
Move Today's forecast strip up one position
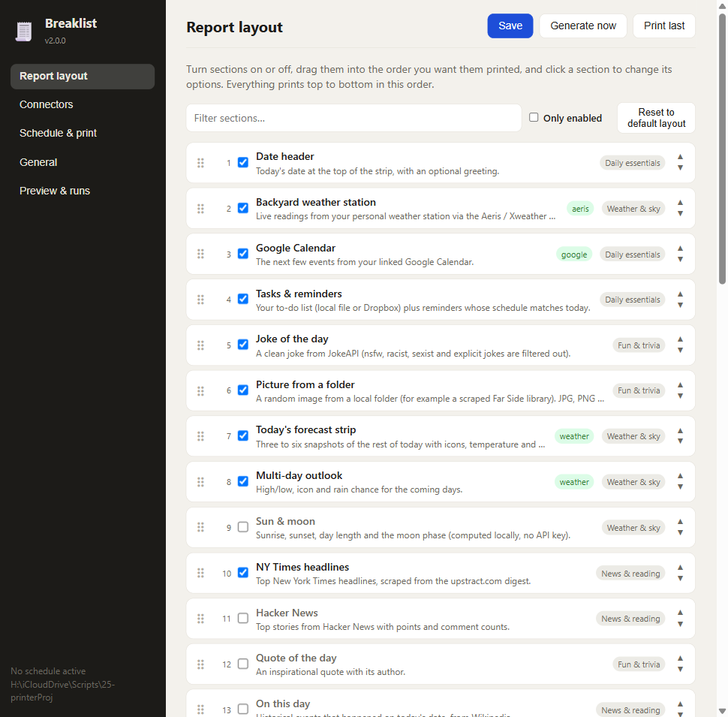680,430
